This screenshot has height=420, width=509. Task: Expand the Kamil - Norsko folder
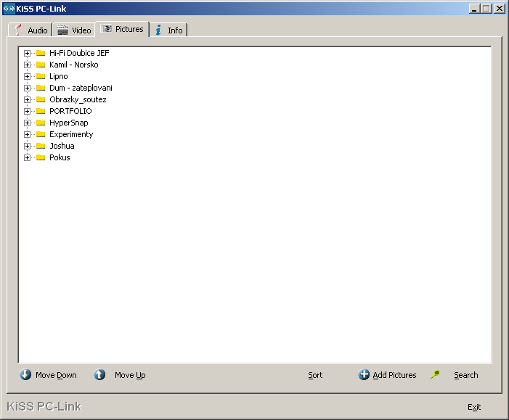tap(28, 65)
